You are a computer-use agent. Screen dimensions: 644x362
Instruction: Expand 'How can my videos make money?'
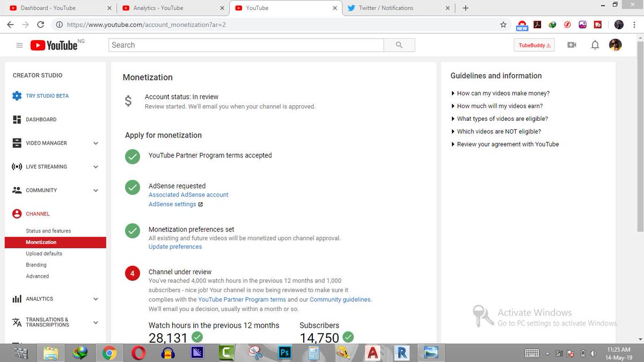point(500,93)
